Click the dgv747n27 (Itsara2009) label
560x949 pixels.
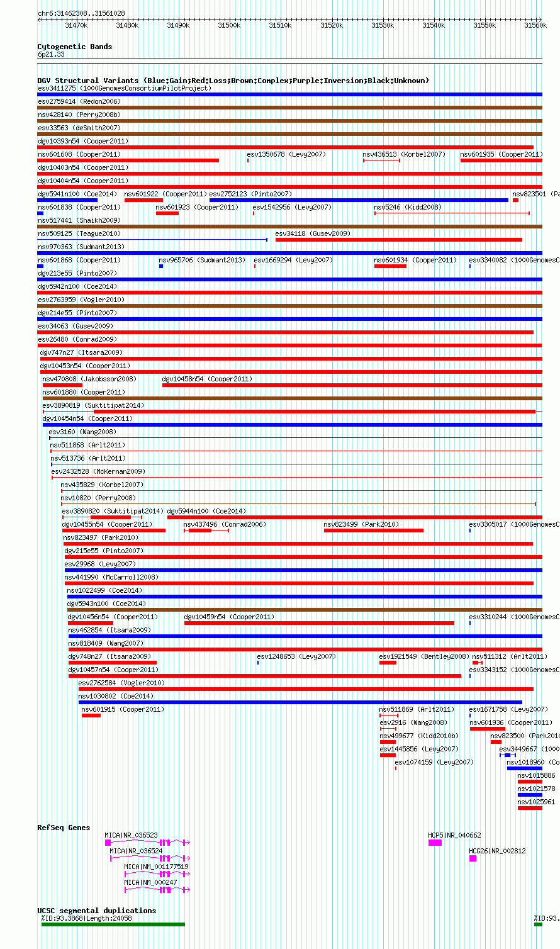(81, 352)
